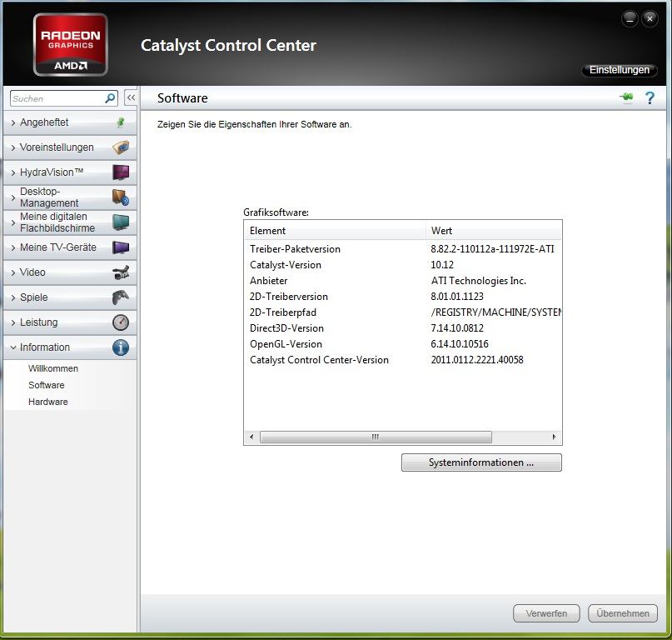Click the blue Information icon
This screenshot has width=672, height=640.
[x=121, y=347]
